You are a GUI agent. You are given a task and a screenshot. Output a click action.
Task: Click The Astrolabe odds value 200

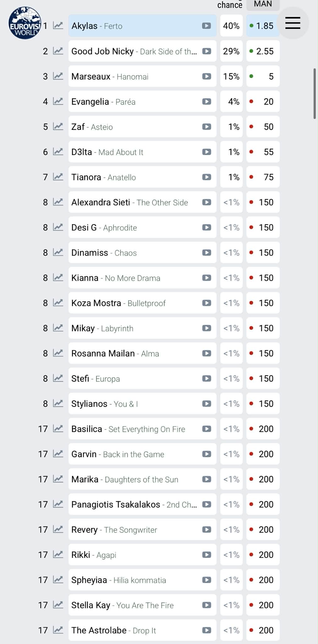pyautogui.click(x=263, y=630)
